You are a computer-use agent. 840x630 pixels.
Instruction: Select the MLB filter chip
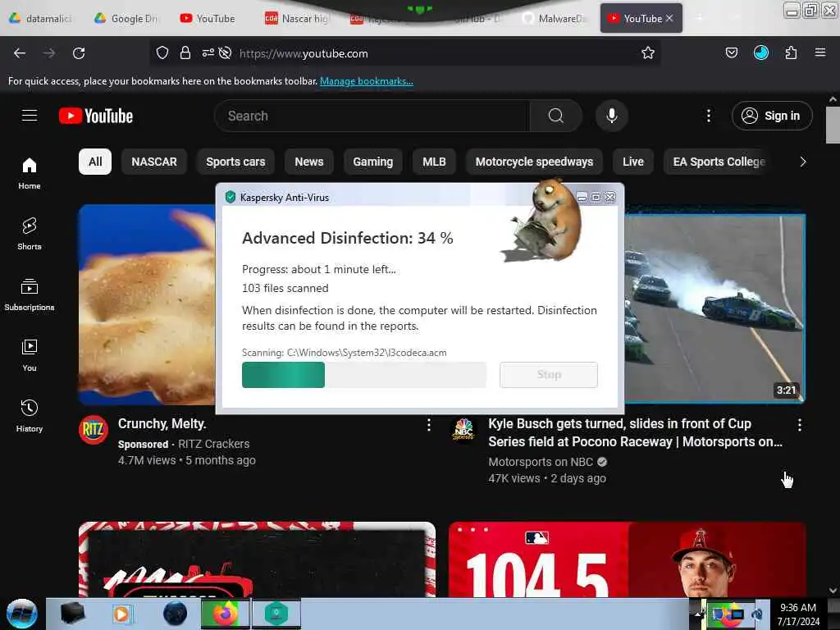(x=434, y=162)
